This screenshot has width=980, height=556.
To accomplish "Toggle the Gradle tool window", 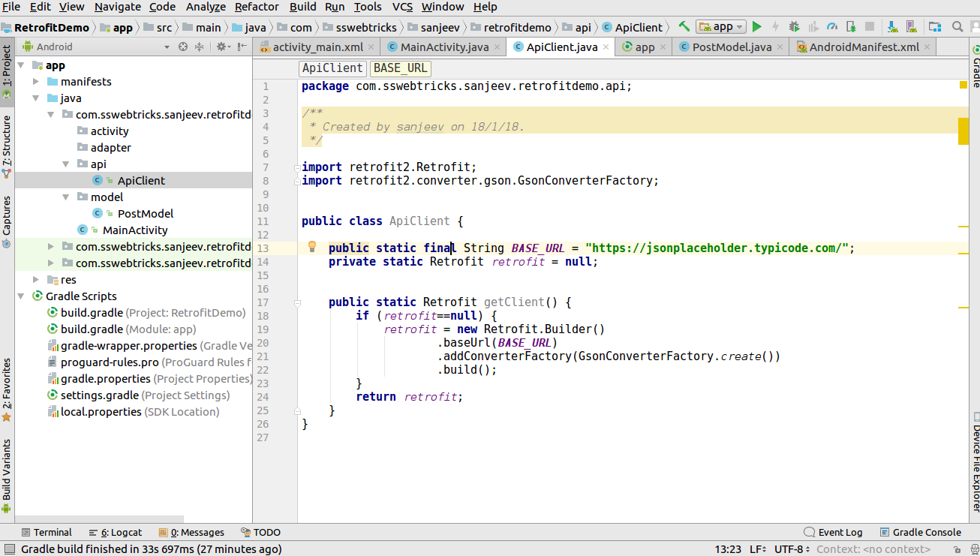I will coord(975,65).
